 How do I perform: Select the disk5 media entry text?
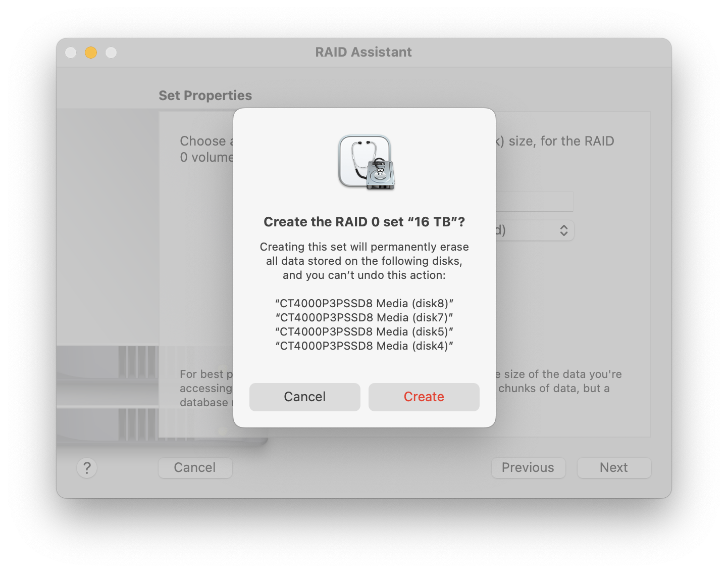point(365,331)
